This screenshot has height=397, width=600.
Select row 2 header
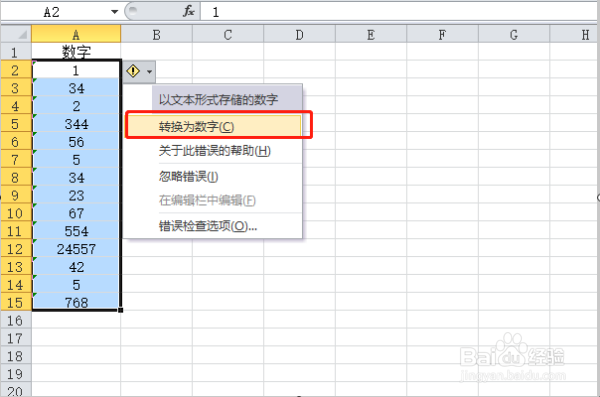(16, 70)
